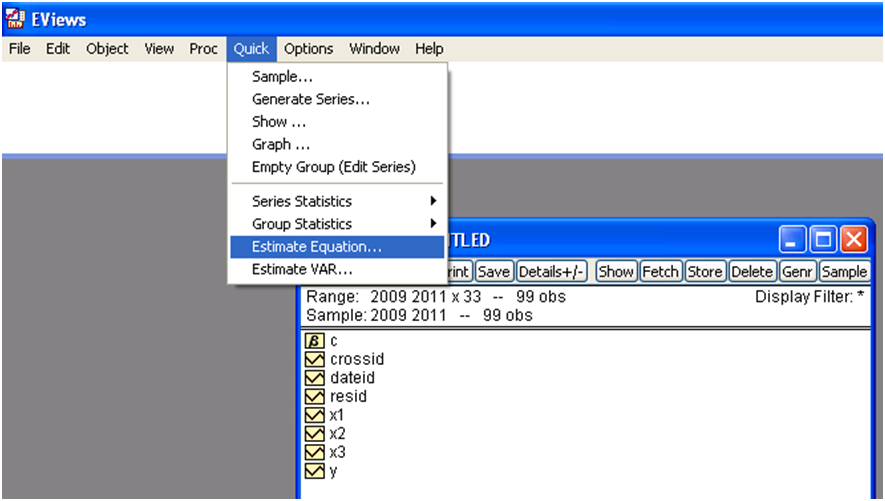Image resolution: width=885 pixels, height=501 pixels.
Task: Click workfile Store button
Action: [705, 272]
